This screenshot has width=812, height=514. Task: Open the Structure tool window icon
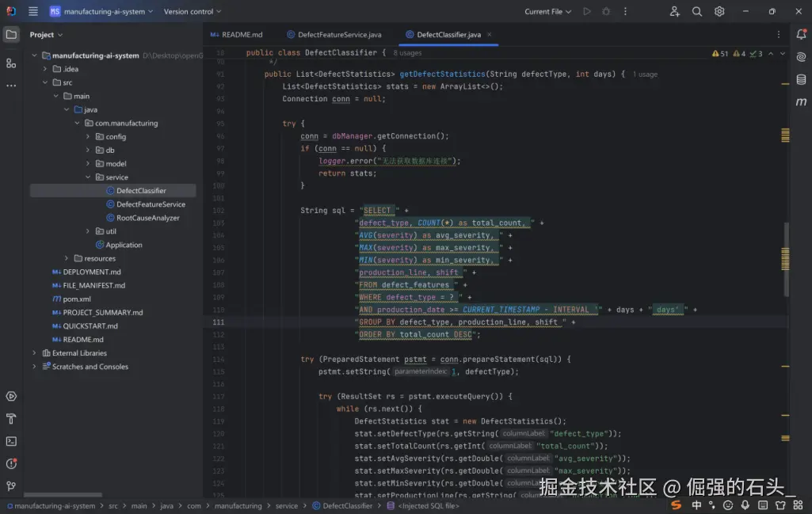[11, 63]
